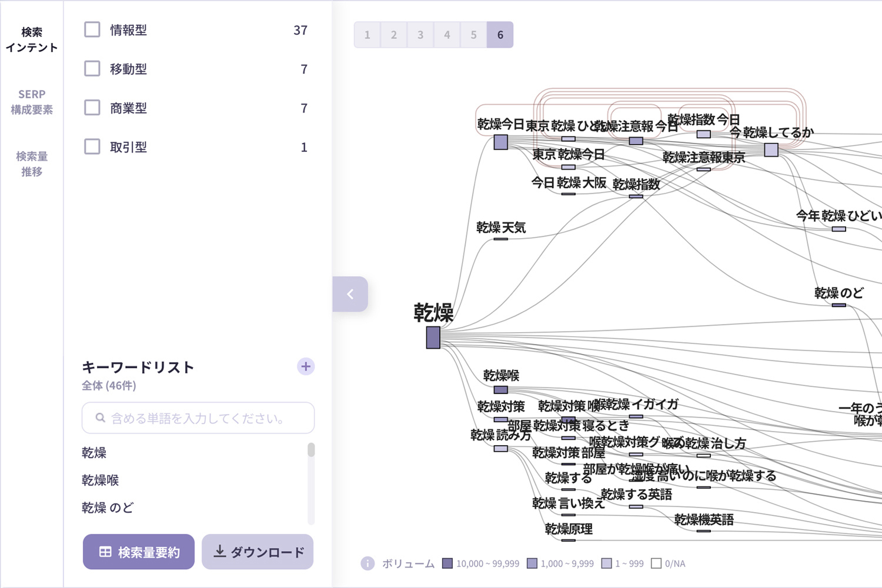This screenshot has height=588, width=882.
Task: Toggle the 商業型 checkbox
Action: coord(92,108)
